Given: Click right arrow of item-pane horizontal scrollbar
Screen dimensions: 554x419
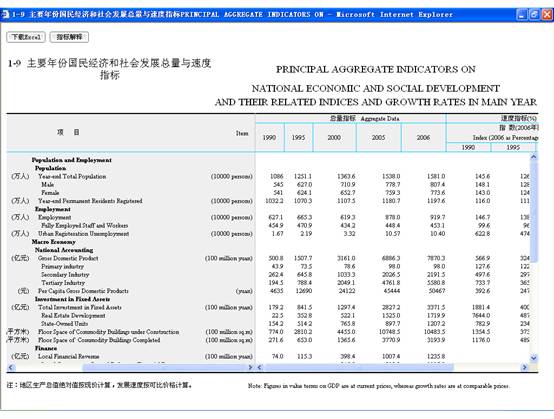Looking at the screenshot, I should pos(251,367).
